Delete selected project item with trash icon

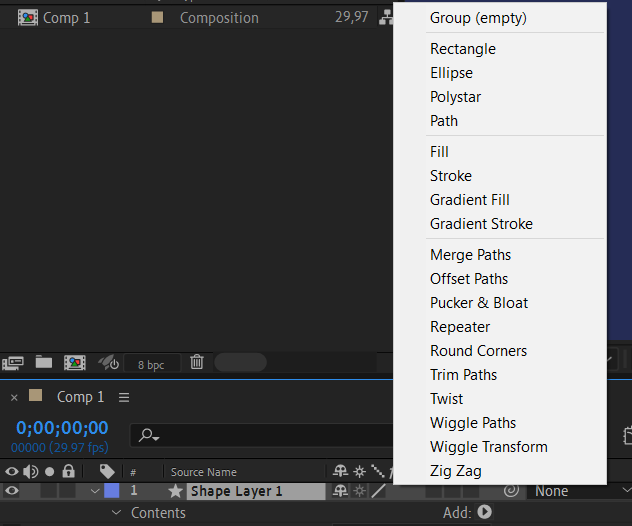[197, 363]
